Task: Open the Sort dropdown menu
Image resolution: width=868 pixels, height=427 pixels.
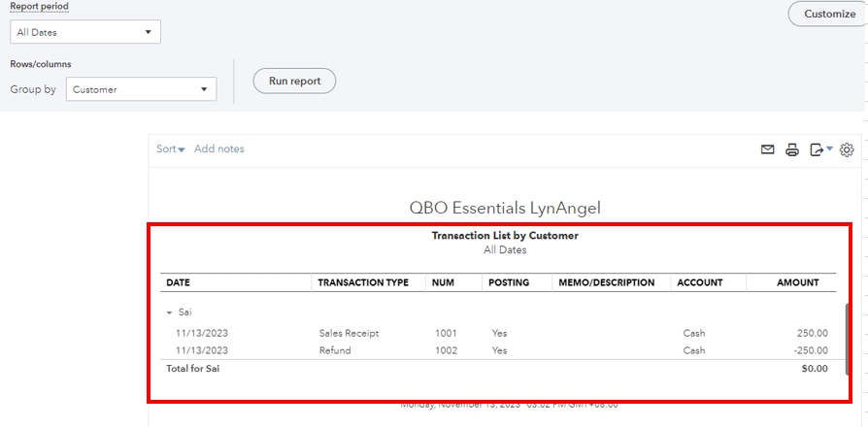Action: [x=171, y=149]
